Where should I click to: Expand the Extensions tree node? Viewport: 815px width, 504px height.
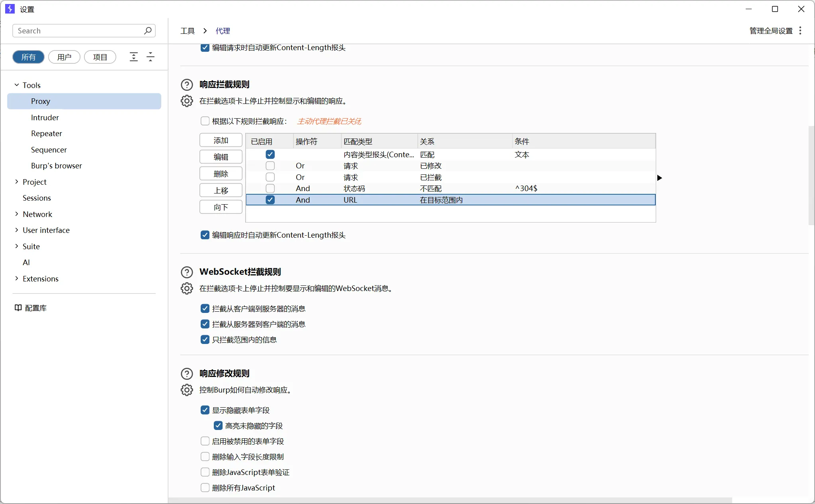point(17,279)
